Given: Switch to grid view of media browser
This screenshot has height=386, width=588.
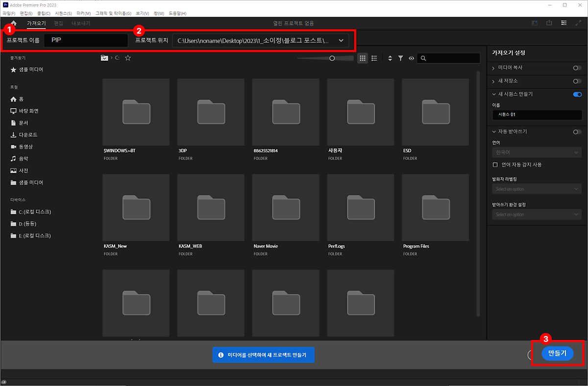Looking at the screenshot, I should click(x=363, y=58).
